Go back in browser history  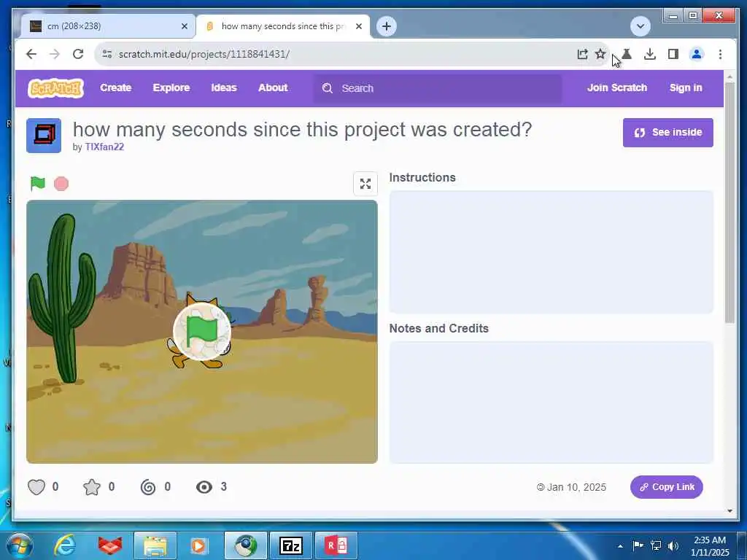(31, 54)
